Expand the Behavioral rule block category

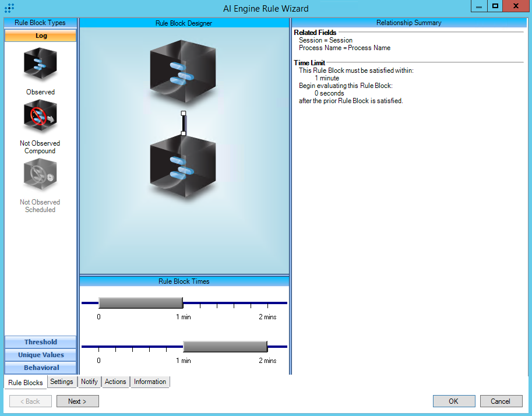click(40, 368)
